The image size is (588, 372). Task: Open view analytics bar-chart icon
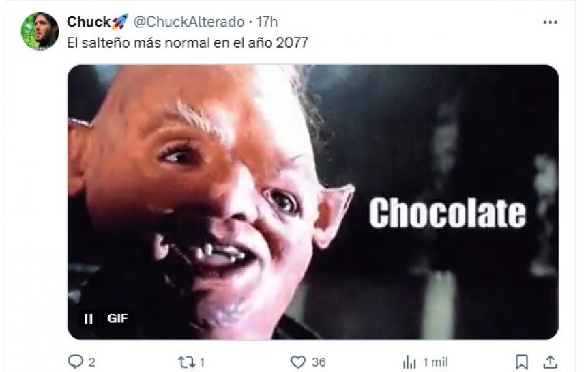click(x=409, y=362)
